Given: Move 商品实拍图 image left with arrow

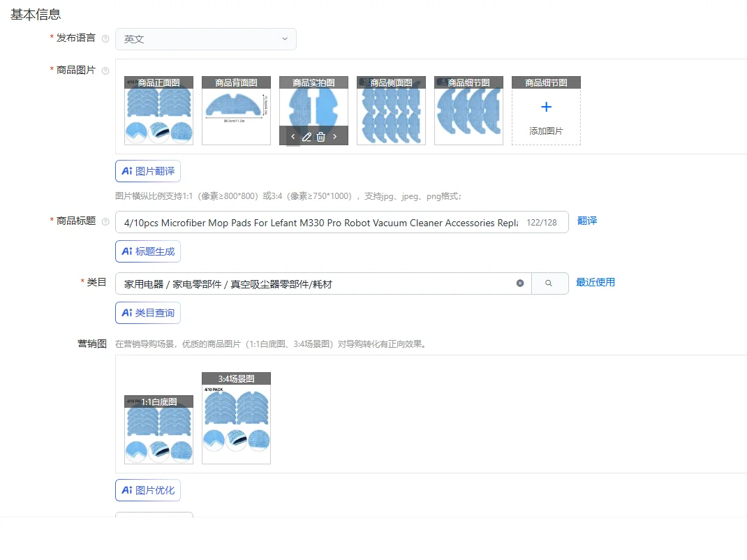Looking at the screenshot, I should 293,137.
